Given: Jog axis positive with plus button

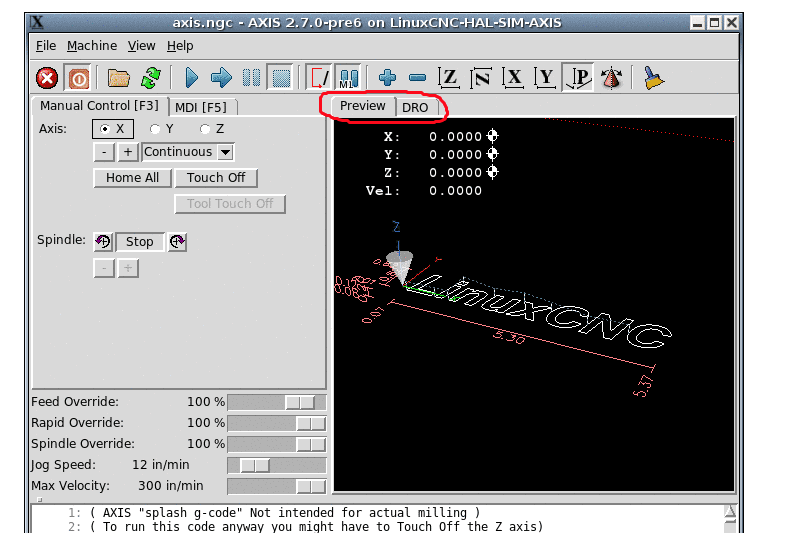Looking at the screenshot, I should click(128, 152).
